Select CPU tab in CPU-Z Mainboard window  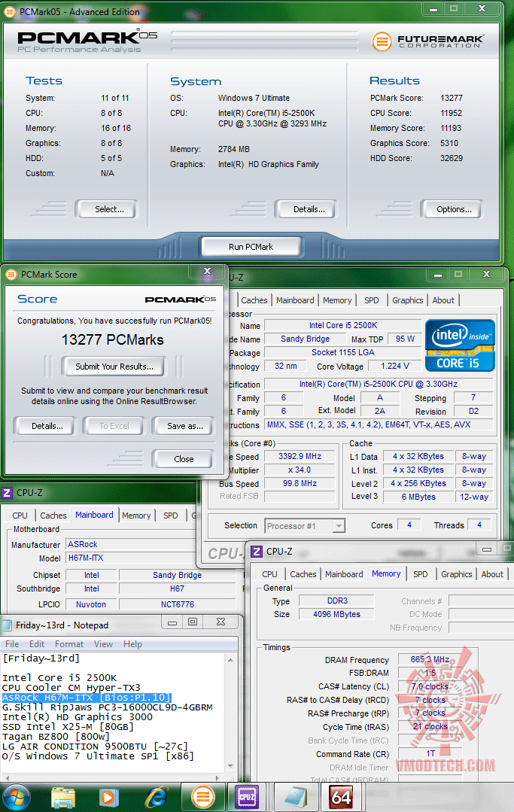click(20, 515)
